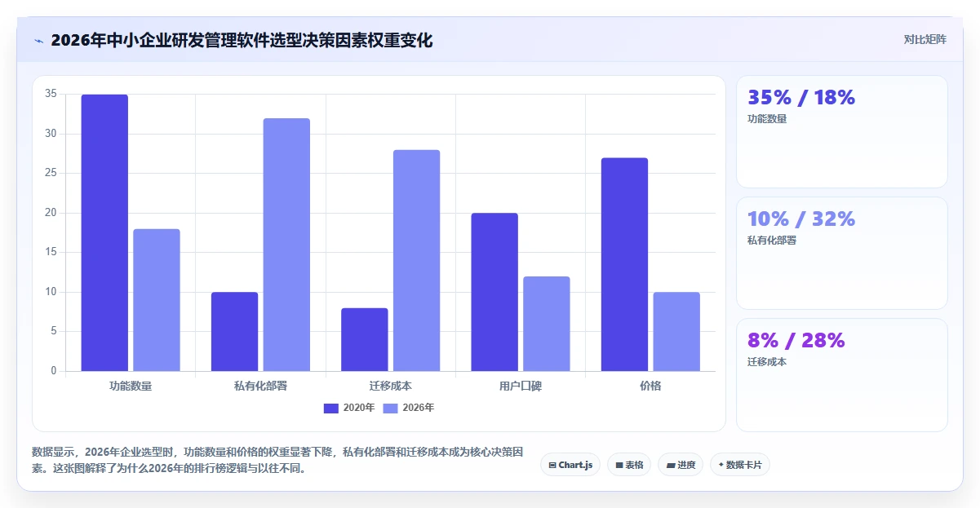The image size is (980, 508).
Task: Click the 功能数量 caption in the stat card
Action: point(767,119)
